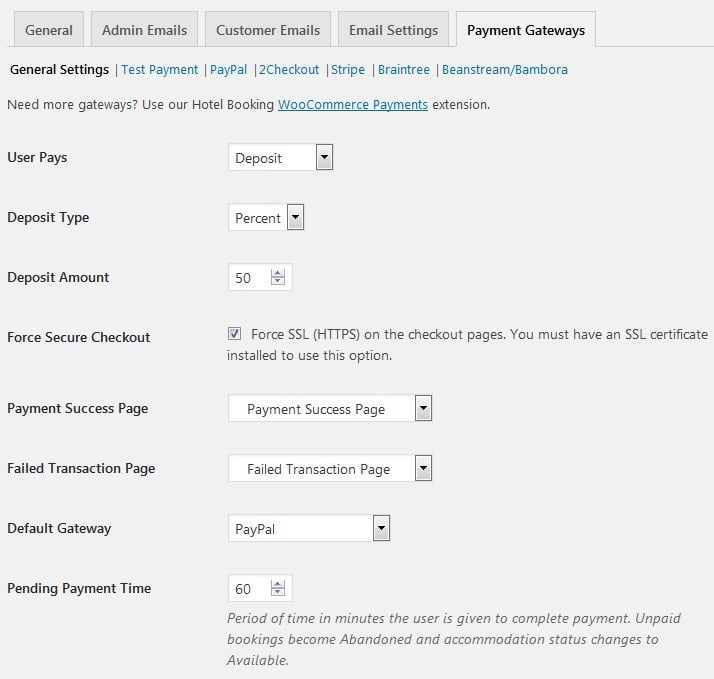714x679 pixels.
Task: Open PayPal gateway settings link
Action: (x=229, y=70)
